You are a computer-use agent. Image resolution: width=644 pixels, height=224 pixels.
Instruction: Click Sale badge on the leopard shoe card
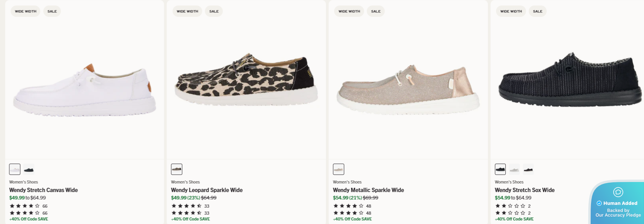point(214,11)
